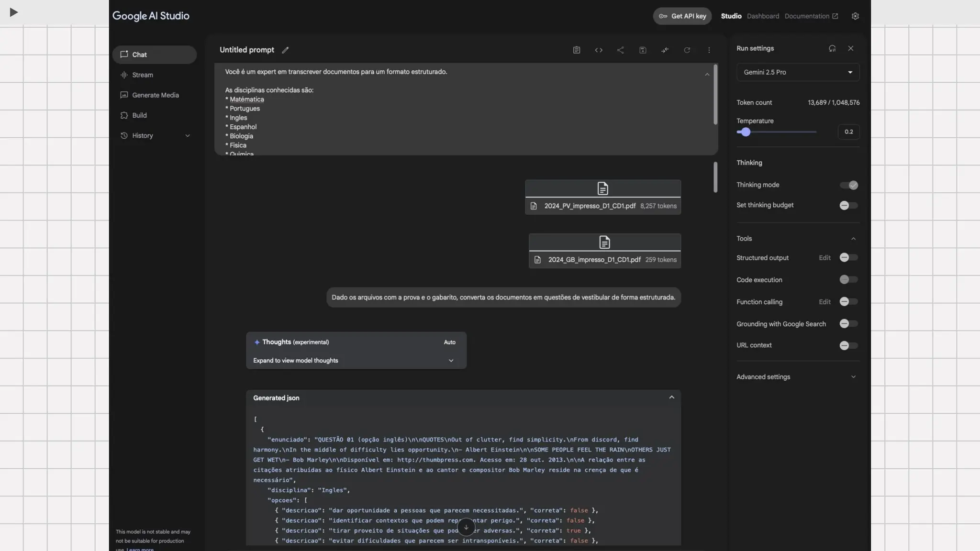Open the Get code icon
Viewport: 980px width, 551px height.
coord(599,50)
